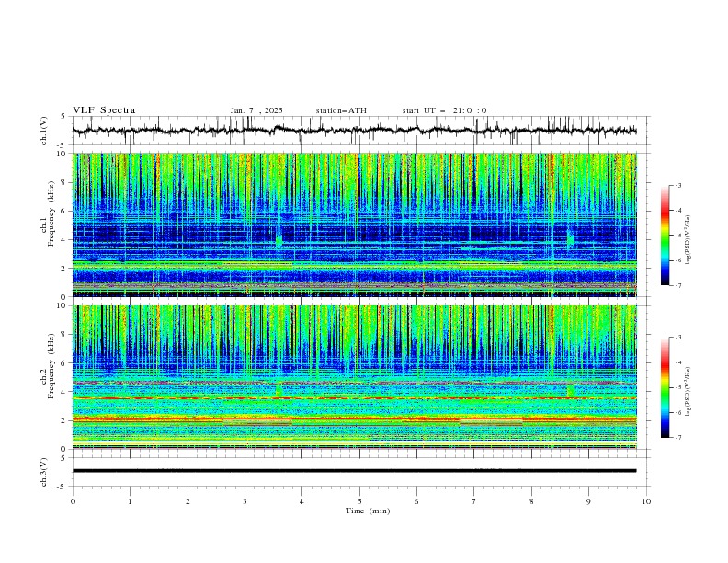Click the time axis tick label "1"
Image resolution: width=728 pixels, height=563 pixels.
pos(130,501)
